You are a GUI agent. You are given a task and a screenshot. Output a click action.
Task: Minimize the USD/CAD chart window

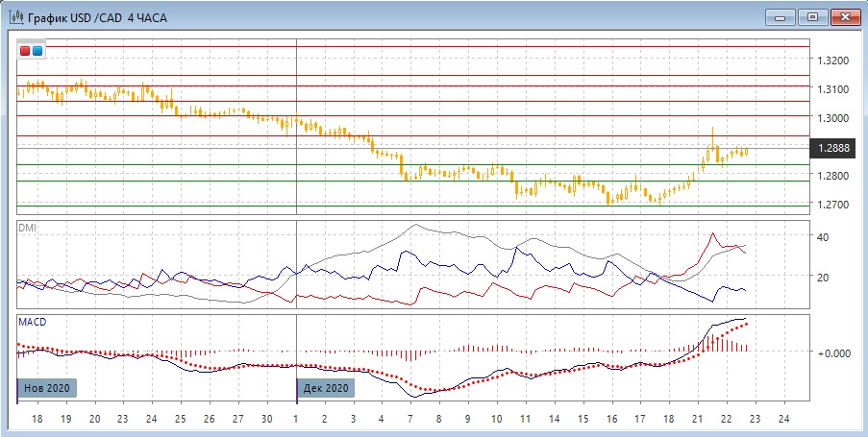(781, 16)
